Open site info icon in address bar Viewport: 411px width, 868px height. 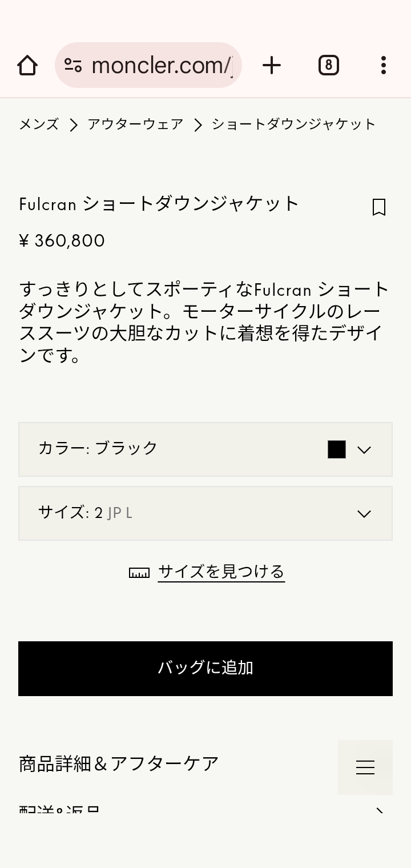click(x=72, y=65)
